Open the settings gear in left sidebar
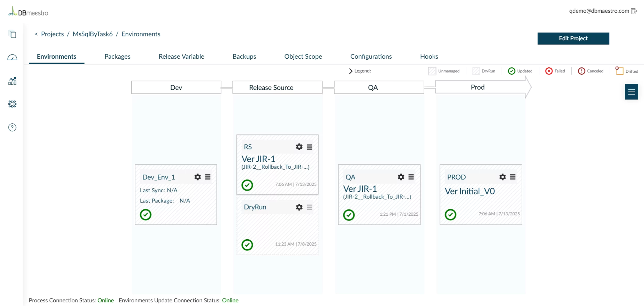The image size is (644, 306). coord(12,104)
